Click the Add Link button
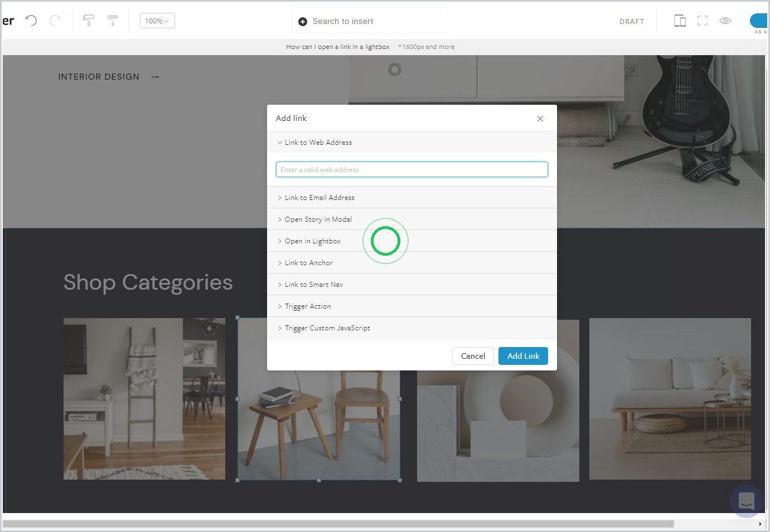770x532 pixels. [x=523, y=356]
